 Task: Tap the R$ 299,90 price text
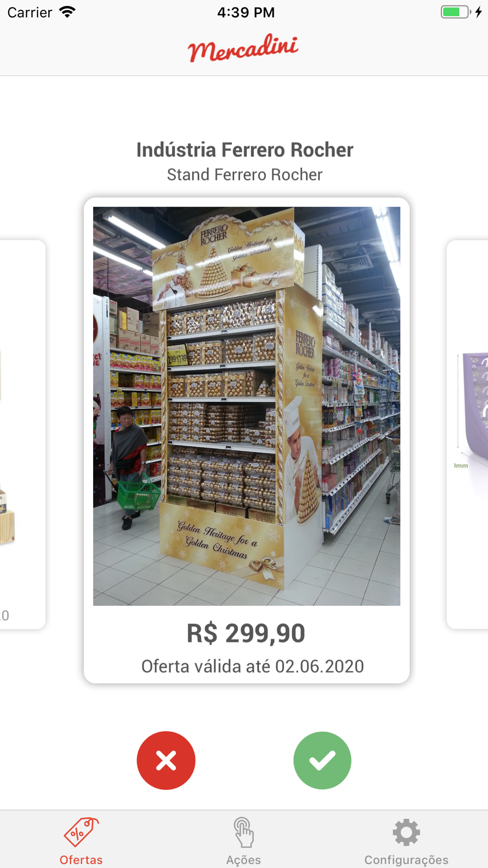coord(246,633)
